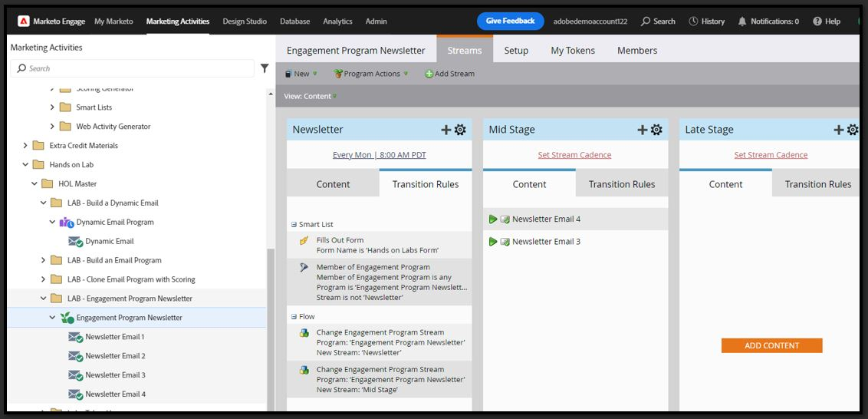Switch Newsletter stream to Content tab
868x419 pixels.
pos(334,184)
